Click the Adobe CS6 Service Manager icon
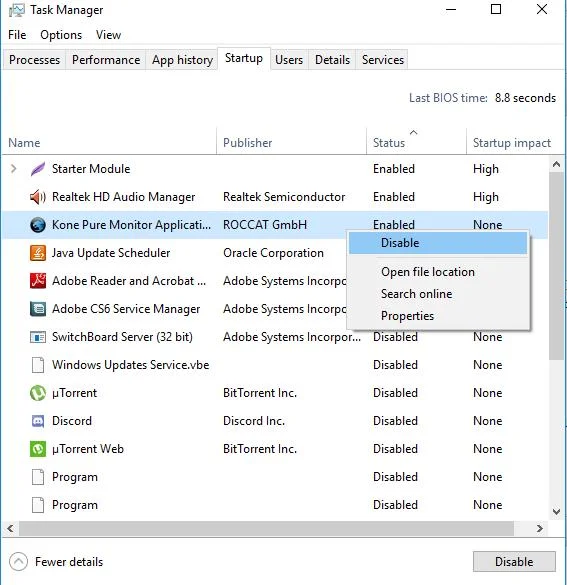 tap(38, 309)
